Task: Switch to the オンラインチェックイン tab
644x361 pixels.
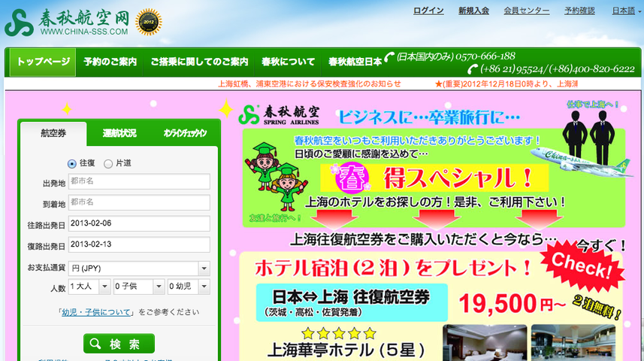Action: 185,133
